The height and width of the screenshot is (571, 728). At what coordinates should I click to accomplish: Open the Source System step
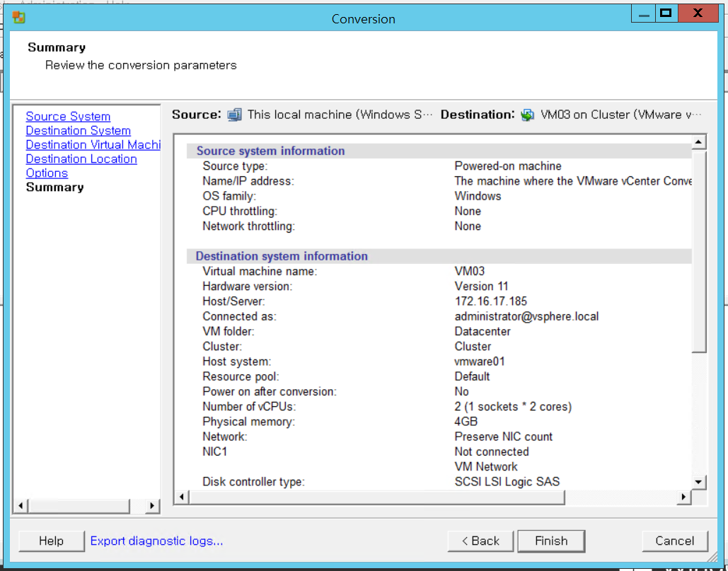coord(68,117)
